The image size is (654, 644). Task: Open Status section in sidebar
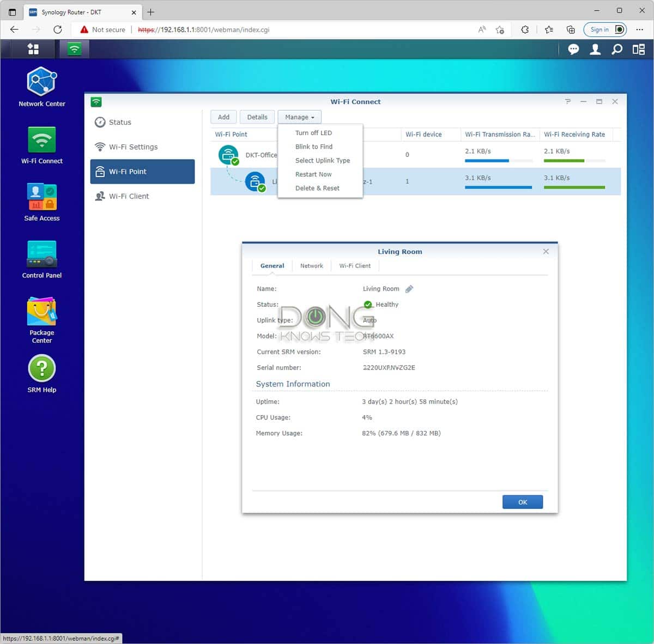[x=142, y=123]
